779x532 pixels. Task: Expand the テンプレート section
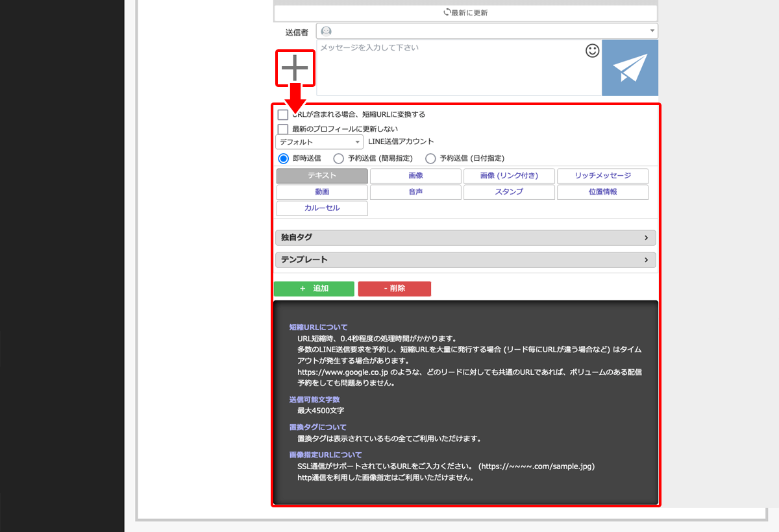click(465, 260)
